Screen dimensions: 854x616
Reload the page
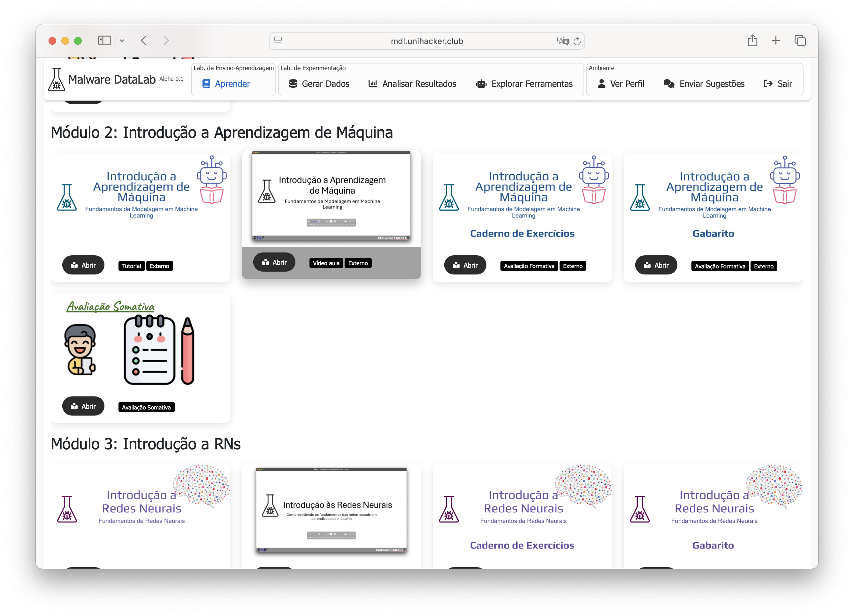(x=577, y=41)
